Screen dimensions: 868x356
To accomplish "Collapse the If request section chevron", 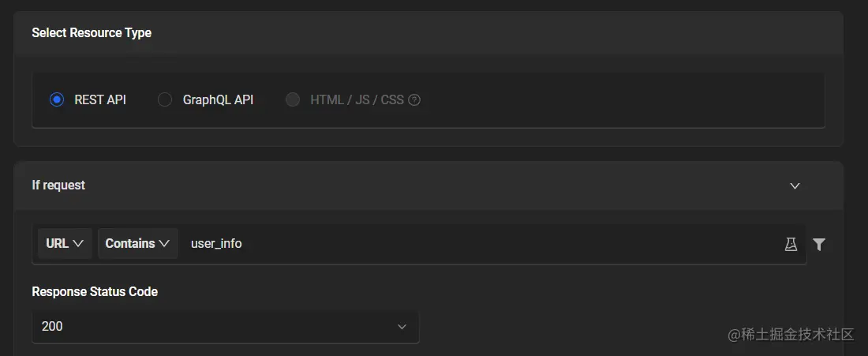I will click(x=795, y=185).
